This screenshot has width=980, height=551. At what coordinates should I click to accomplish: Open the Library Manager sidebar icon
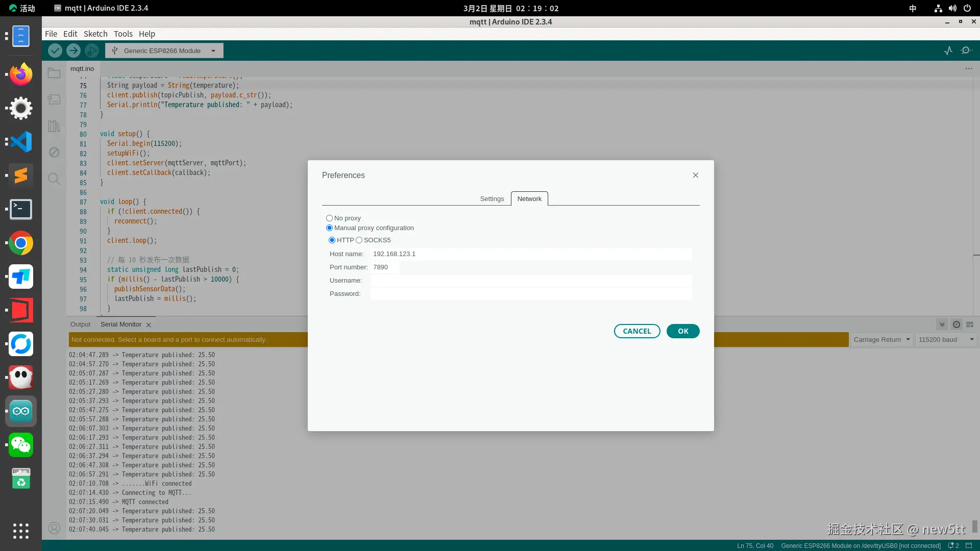[54, 126]
